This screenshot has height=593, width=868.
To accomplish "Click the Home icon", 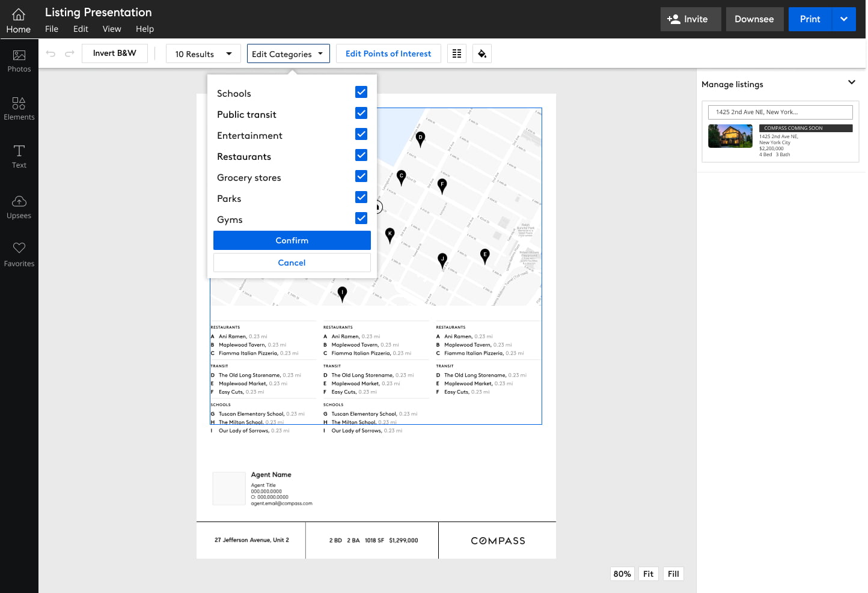I will click(19, 20).
